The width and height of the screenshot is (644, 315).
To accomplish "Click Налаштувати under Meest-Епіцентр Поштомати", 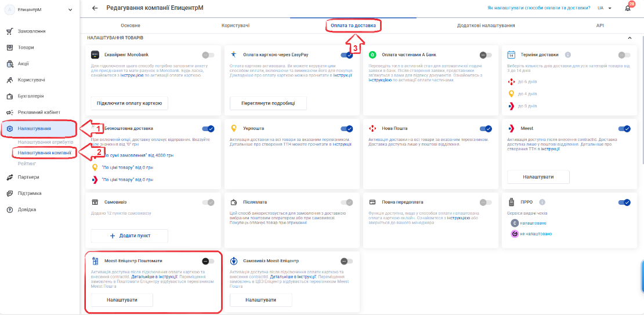I will pyautogui.click(x=122, y=300).
